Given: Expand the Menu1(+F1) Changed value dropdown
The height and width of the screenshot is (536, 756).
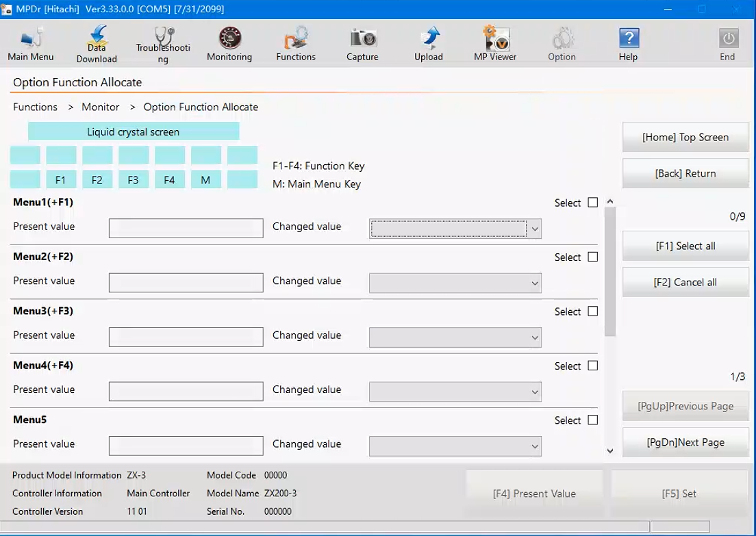Looking at the screenshot, I should click(x=535, y=229).
